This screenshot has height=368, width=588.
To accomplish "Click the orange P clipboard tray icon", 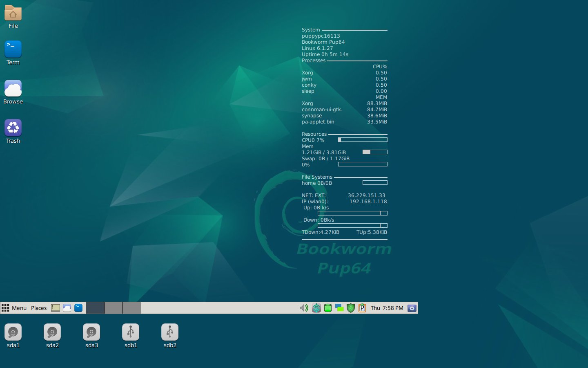I will tap(362, 308).
